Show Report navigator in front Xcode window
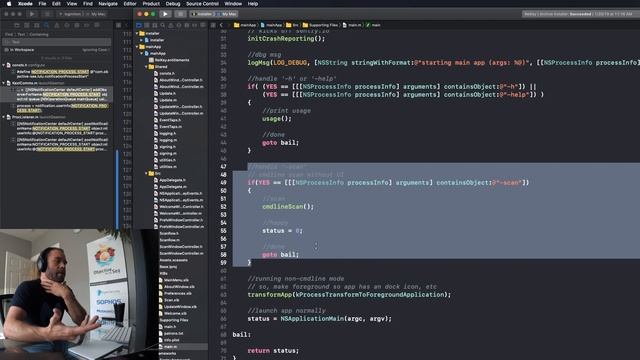640x360 pixels. (202, 25)
